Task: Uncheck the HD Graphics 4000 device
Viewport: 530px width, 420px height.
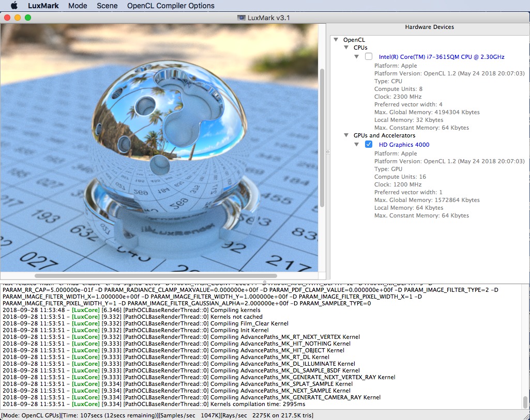Action: [x=369, y=145]
